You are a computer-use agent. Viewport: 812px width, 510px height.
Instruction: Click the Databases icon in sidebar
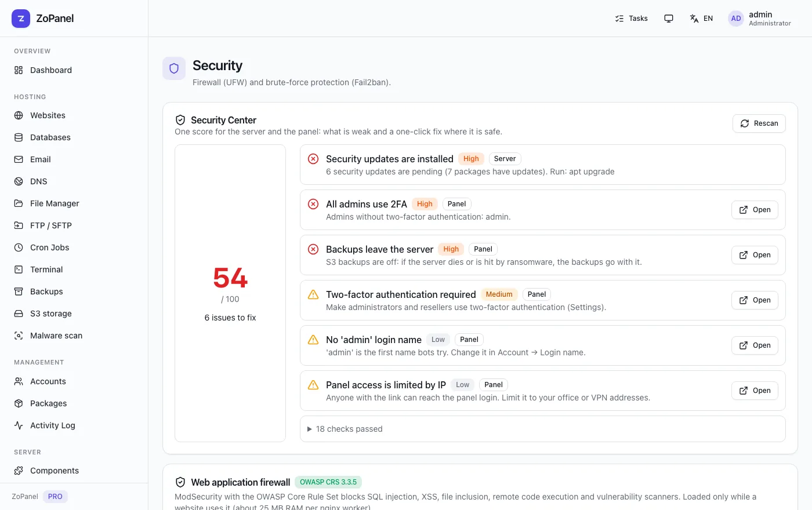pyautogui.click(x=19, y=137)
